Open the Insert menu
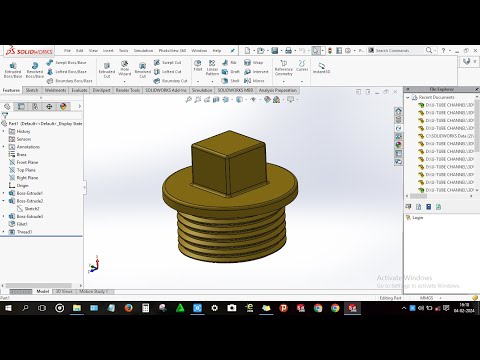480x360 pixels. click(x=108, y=51)
